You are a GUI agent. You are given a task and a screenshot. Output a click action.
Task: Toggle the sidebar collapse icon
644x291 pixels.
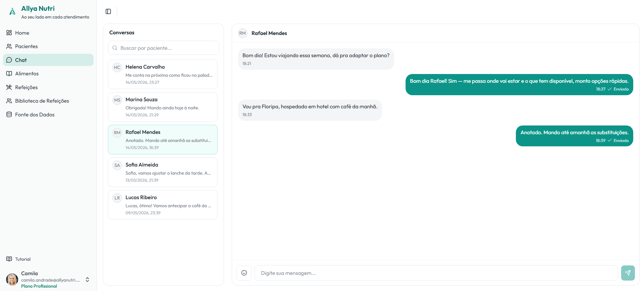click(108, 11)
